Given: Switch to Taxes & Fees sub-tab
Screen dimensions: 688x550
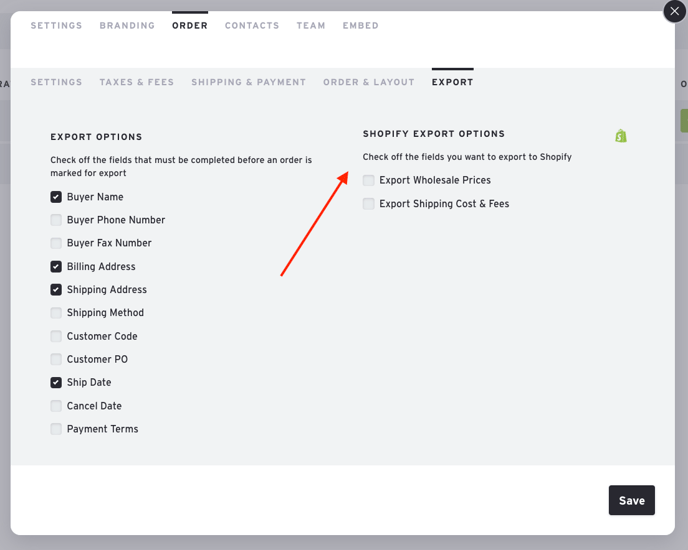Looking at the screenshot, I should tap(136, 82).
